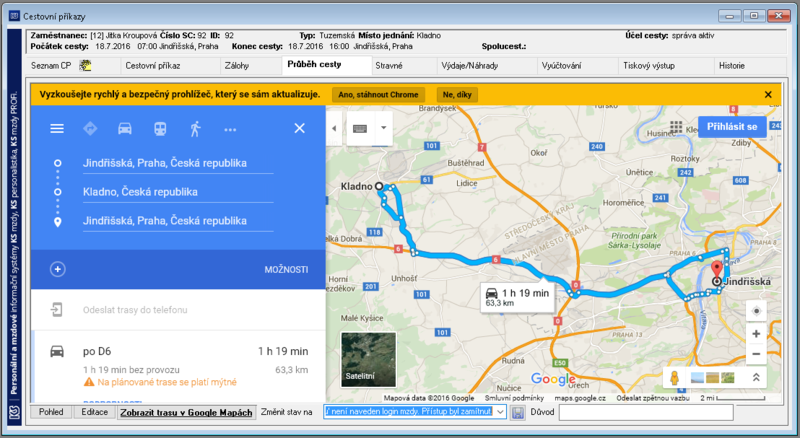Click the maps.google.cz link
The height and width of the screenshot is (438, 800).
pos(580,398)
